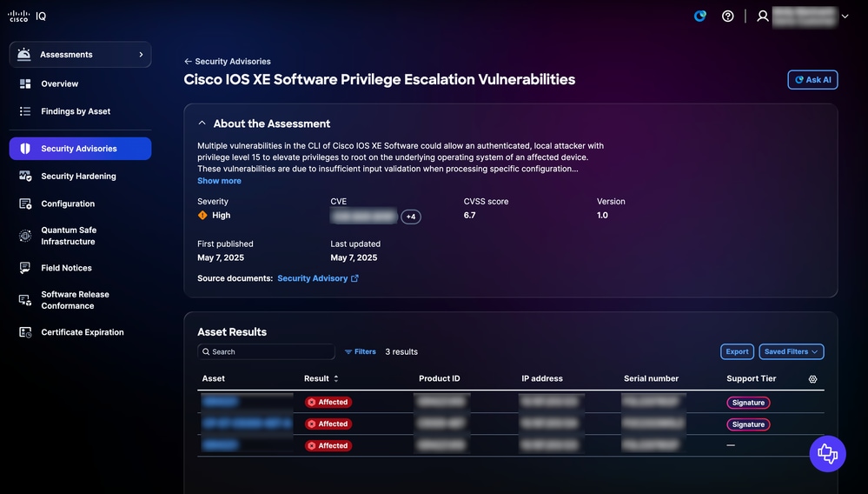
Task: Expand the user account dropdown arrow
Action: [x=845, y=16]
